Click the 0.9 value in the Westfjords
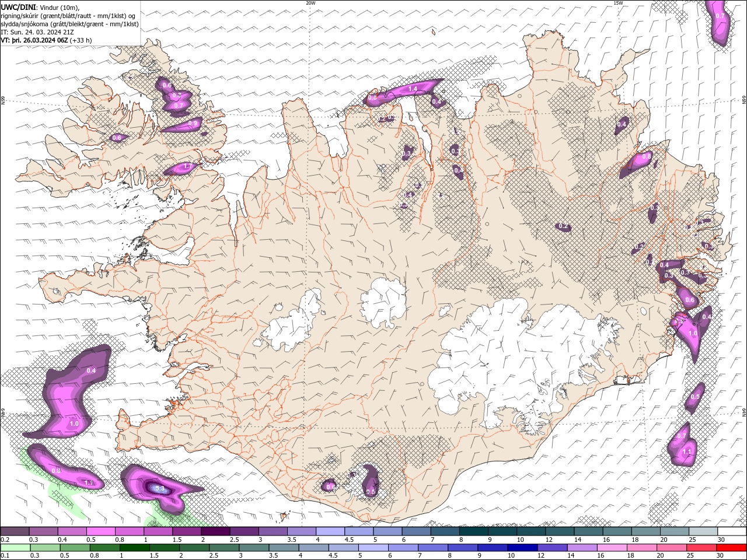Screen dimensions: 747x560 (x=193, y=124)
